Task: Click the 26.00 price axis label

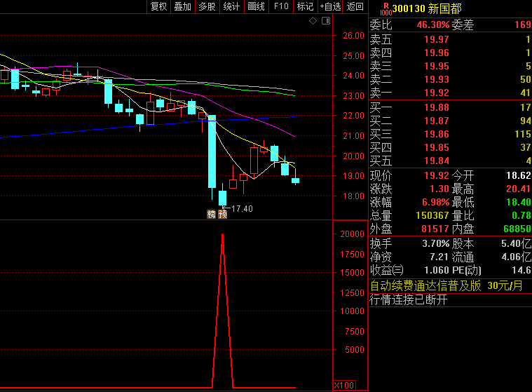Action: [x=353, y=36]
